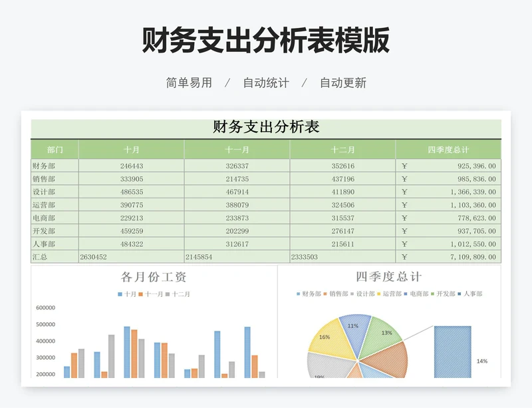
Task: Select cell with value 388079
Action: click(237, 205)
